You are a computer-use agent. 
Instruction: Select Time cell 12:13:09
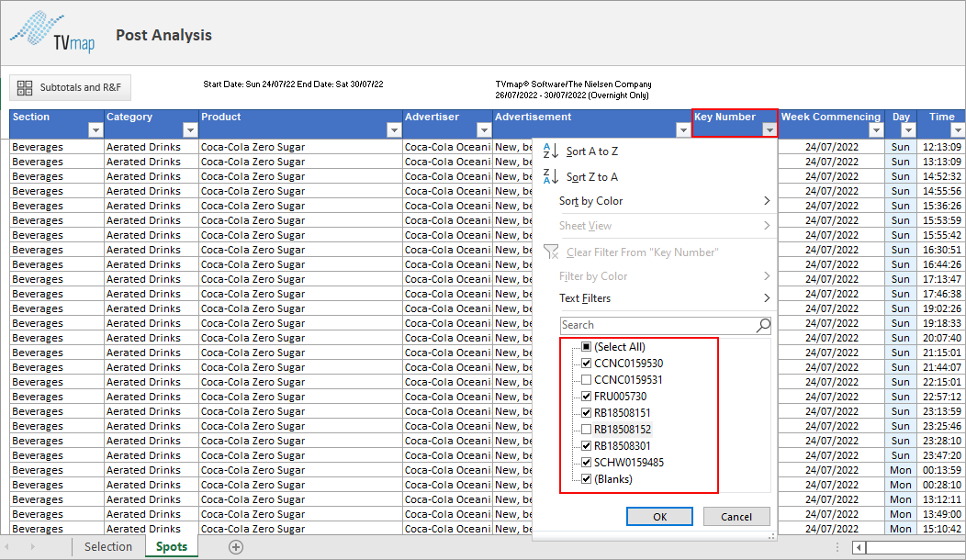click(x=941, y=147)
